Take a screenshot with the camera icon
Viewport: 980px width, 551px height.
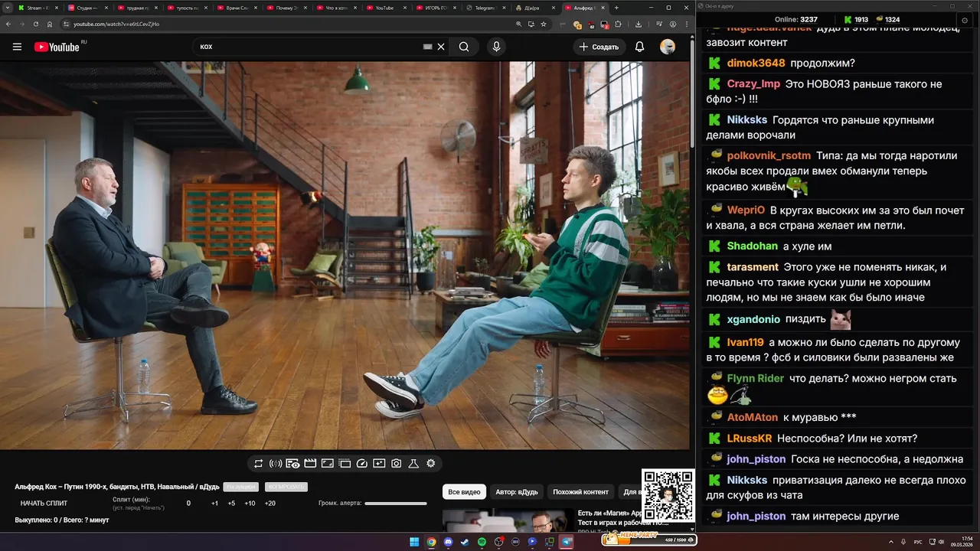396,463
